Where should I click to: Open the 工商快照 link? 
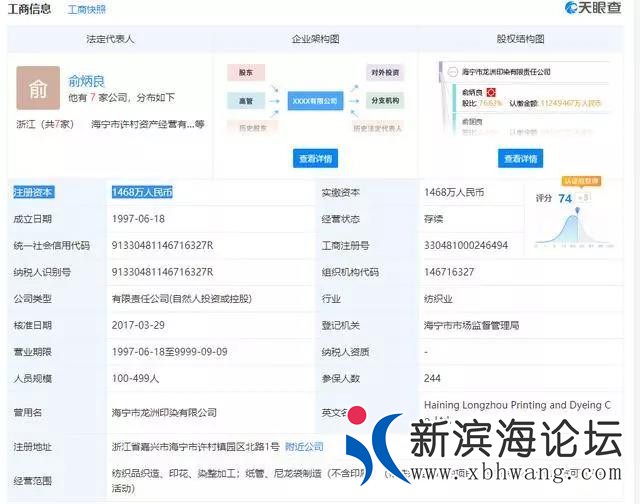(x=87, y=9)
